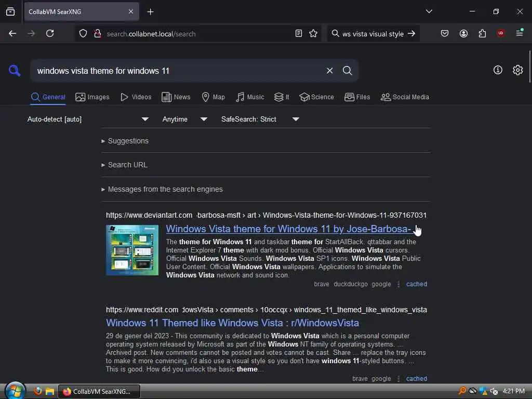
Task: Switch to the Social Media tab
Action: pyautogui.click(x=405, y=97)
